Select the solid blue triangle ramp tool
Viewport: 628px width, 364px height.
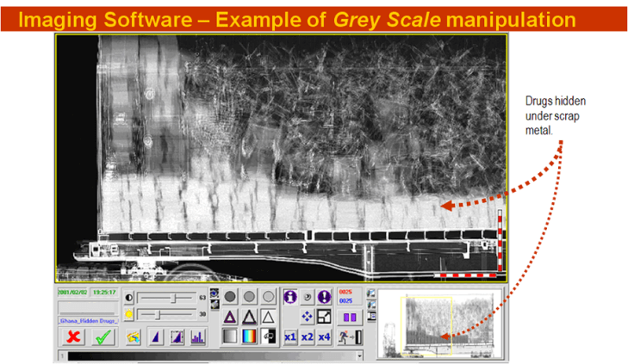point(155,336)
